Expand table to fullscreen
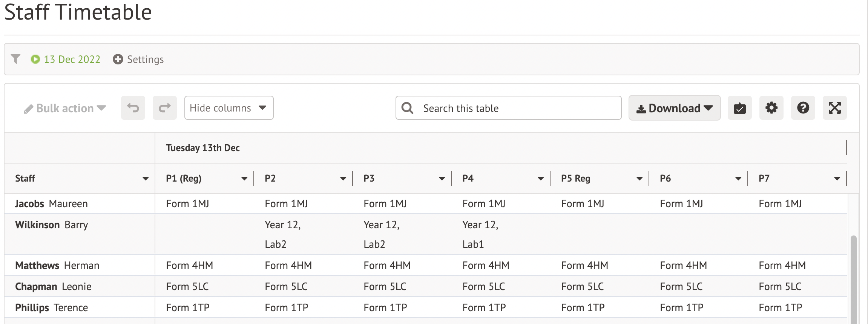Screen dimensions: 868x324 pyautogui.click(x=834, y=108)
